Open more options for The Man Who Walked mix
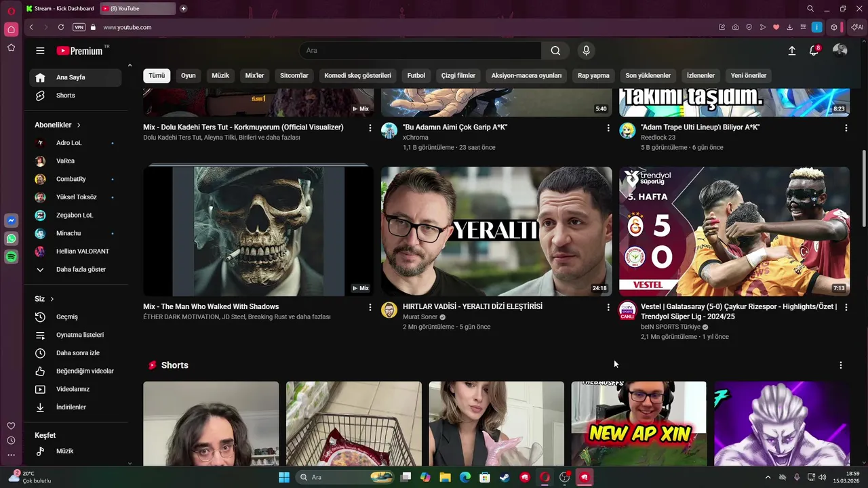The height and width of the screenshot is (488, 868). pyautogui.click(x=370, y=308)
